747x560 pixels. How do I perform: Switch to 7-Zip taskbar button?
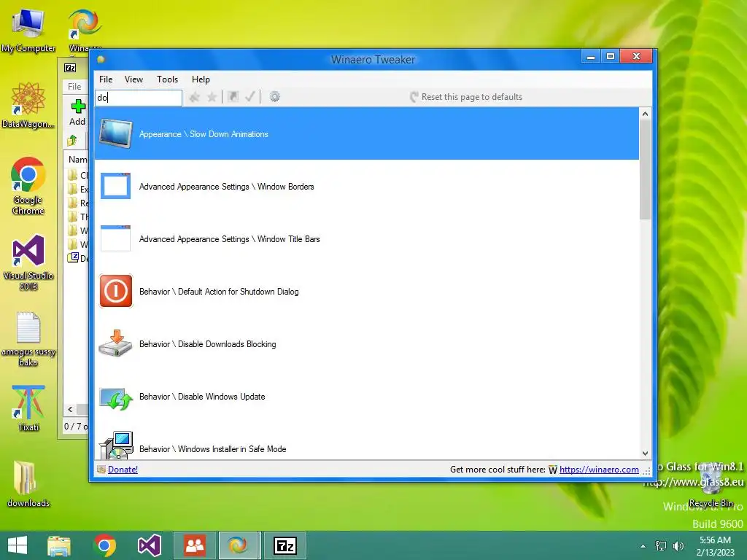[285, 545]
